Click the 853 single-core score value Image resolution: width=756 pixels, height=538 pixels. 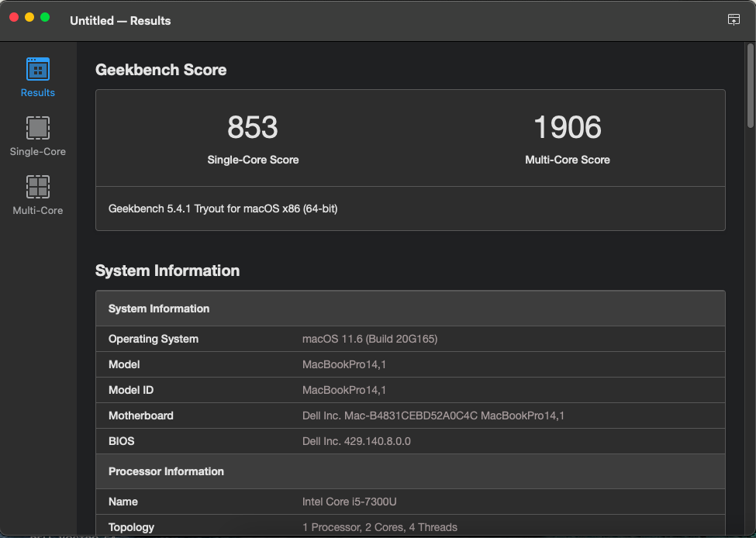click(253, 127)
